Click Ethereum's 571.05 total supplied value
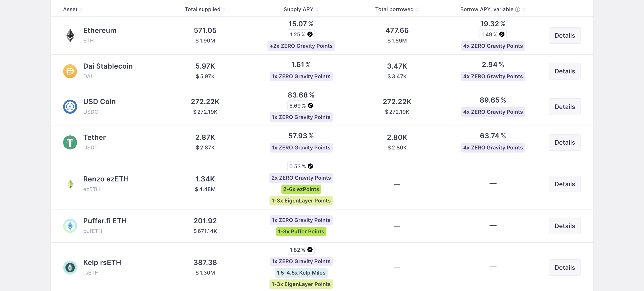The height and width of the screenshot is (291, 644). tap(205, 30)
